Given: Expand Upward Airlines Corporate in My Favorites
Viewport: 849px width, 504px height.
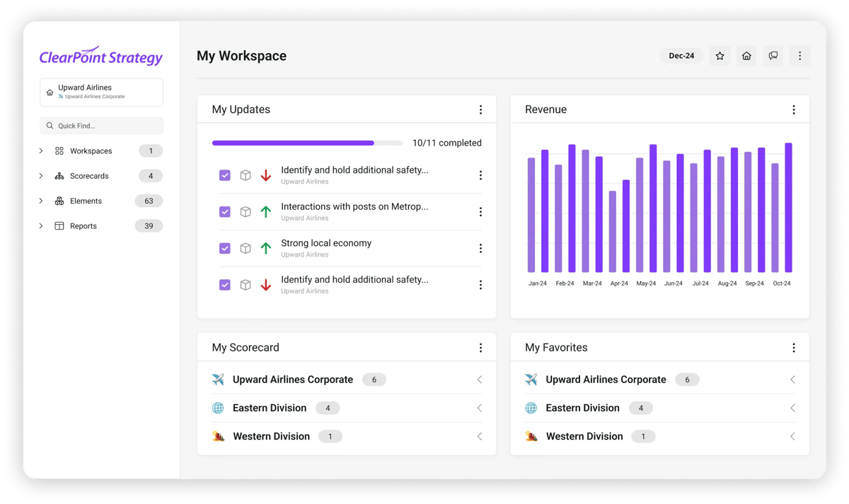Looking at the screenshot, I should click(793, 380).
